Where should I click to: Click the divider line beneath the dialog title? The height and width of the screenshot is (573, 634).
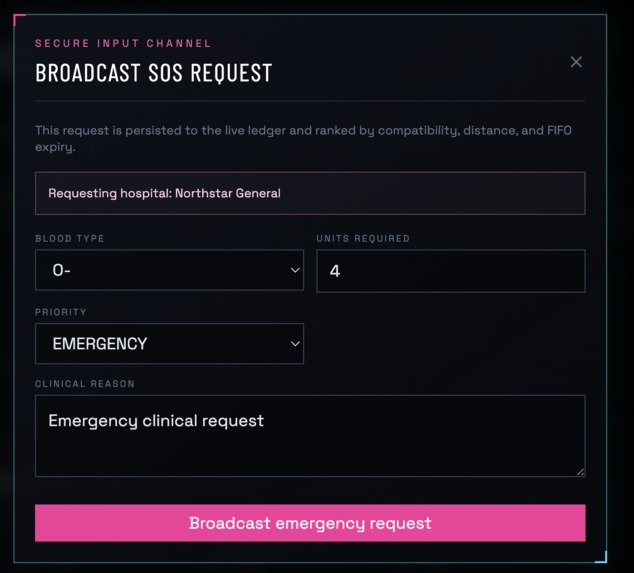click(310, 100)
